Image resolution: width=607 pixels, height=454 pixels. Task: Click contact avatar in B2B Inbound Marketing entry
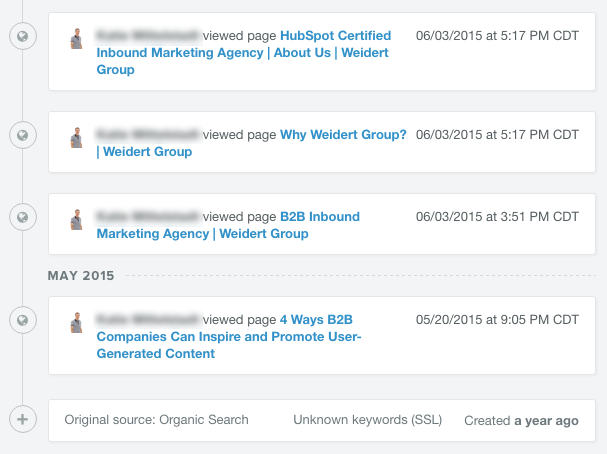coord(77,218)
